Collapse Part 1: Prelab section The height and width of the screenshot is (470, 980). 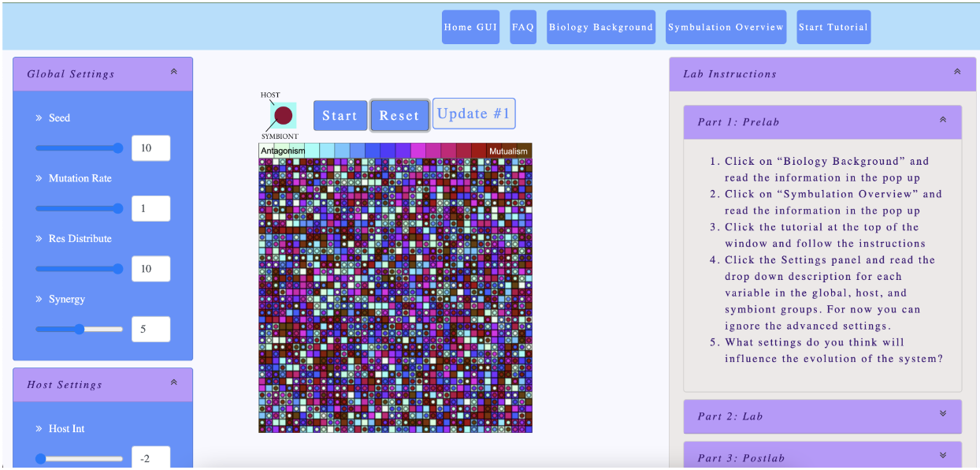[x=942, y=121]
